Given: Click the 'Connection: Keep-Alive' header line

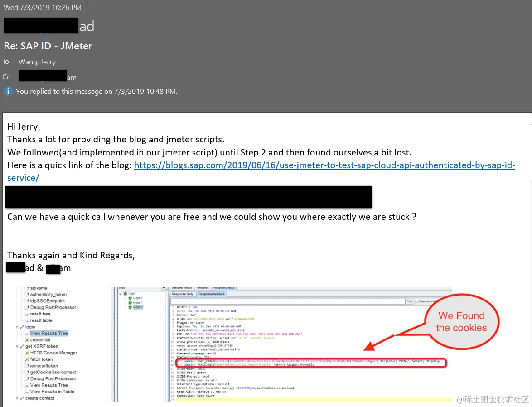Looking at the screenshot, I should pyautogui.click(x=195, y=396).
